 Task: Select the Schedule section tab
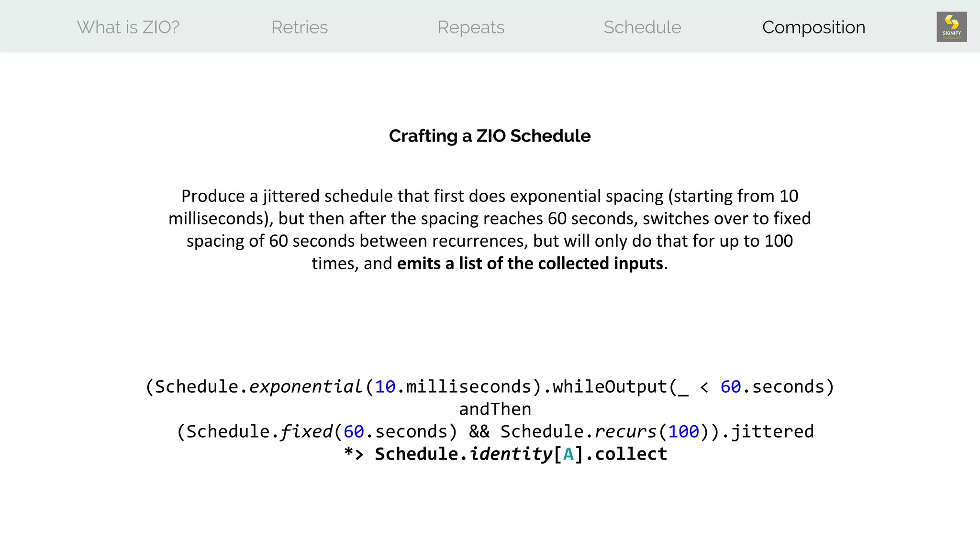[x=642, y=27]
